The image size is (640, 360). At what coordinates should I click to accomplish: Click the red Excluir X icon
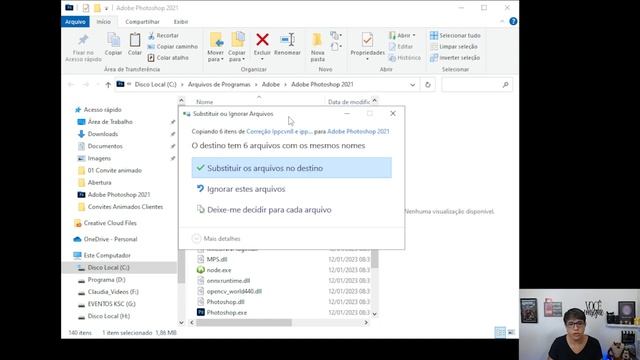tap(262, 40)
